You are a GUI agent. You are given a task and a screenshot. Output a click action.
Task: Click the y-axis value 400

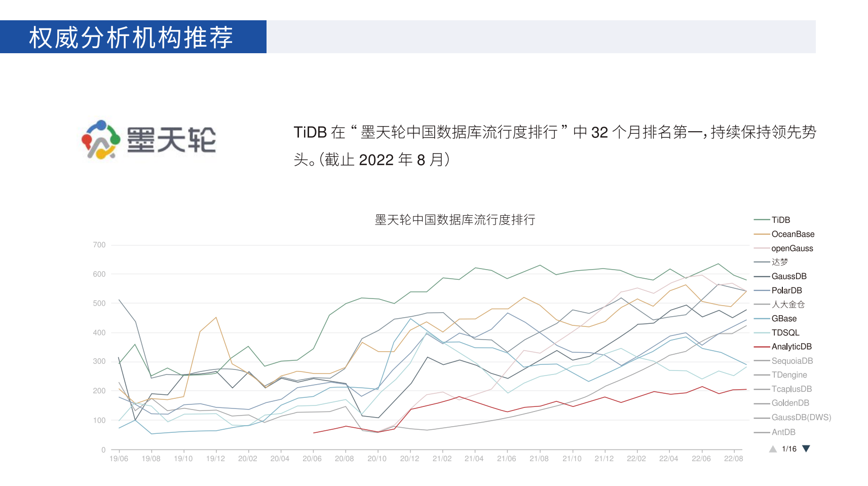click(99, 333)
